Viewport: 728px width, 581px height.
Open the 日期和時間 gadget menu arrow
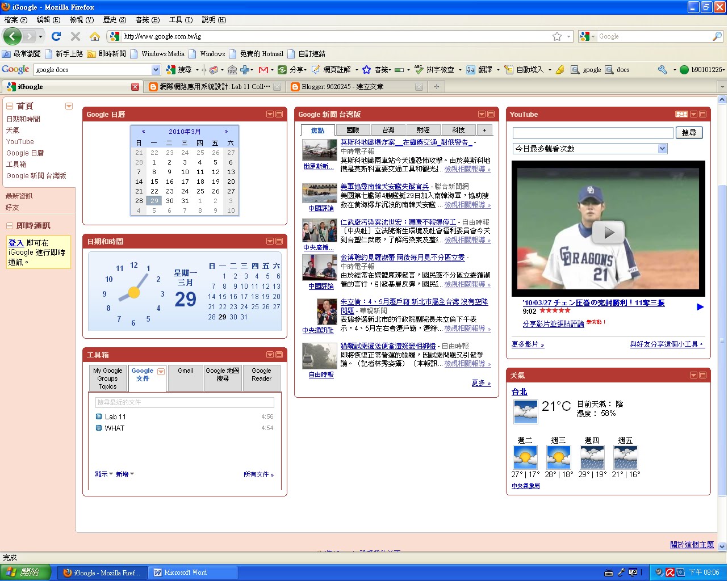[x=270, y=241]
